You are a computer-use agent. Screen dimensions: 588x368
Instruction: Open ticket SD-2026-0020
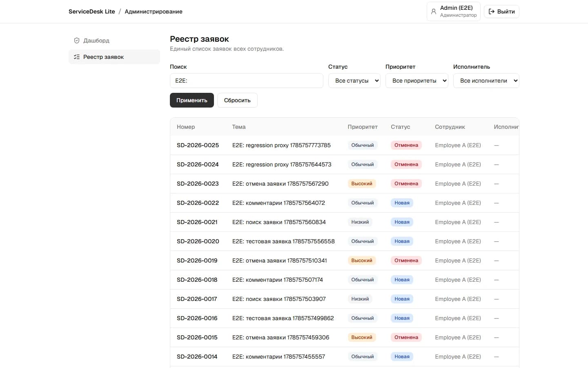[198, 241]
